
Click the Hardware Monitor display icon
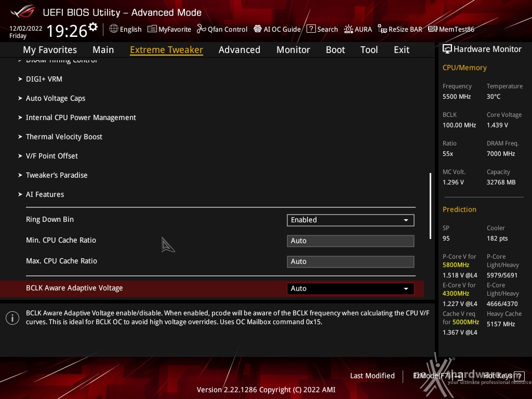(447, 49)
